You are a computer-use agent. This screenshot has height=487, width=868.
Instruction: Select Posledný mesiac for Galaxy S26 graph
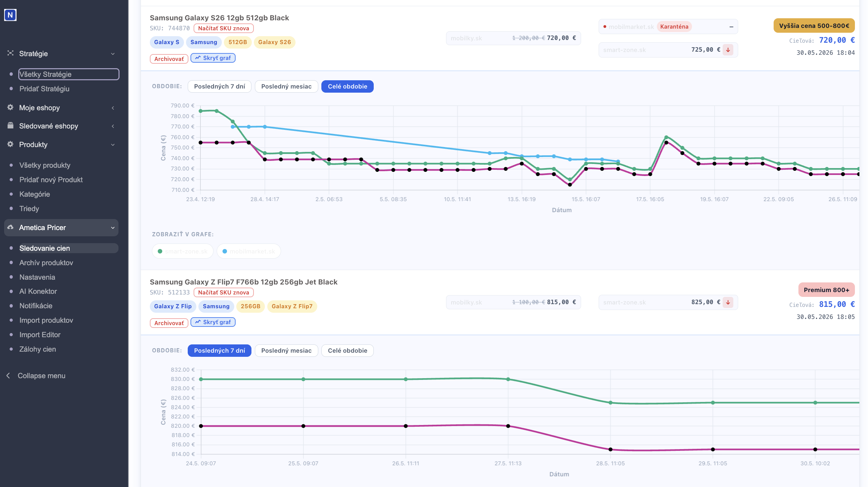coord(286,86)
